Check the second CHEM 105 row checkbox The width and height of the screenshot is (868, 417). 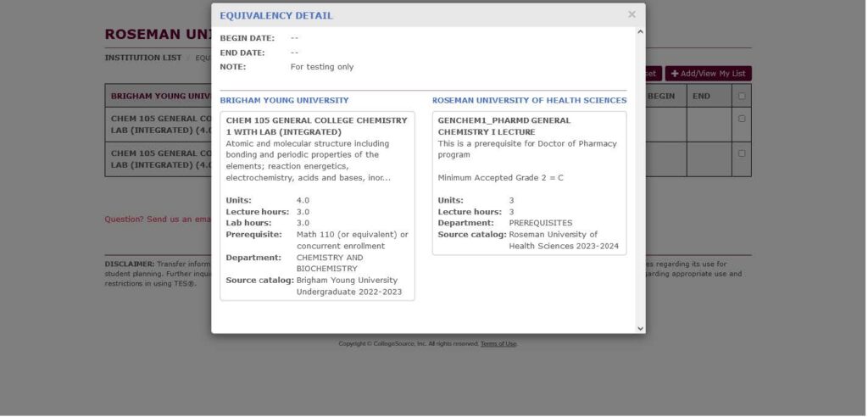pyautogui.click(x=741, y=153)
